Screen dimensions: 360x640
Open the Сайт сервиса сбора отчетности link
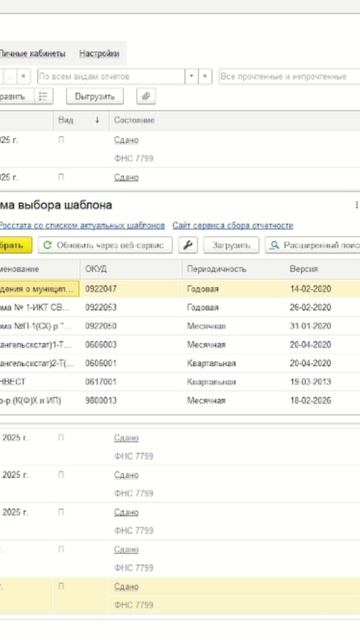click(x=233, y=226)
